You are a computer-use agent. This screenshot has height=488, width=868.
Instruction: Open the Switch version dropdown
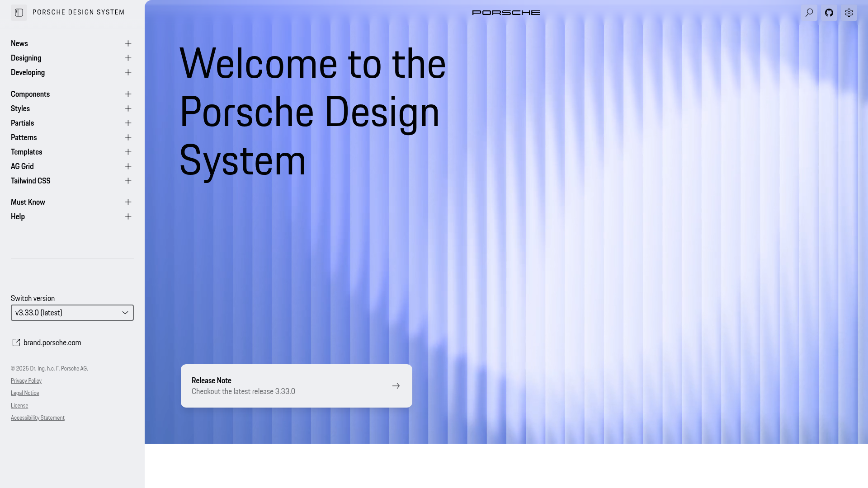pos(72,313)
